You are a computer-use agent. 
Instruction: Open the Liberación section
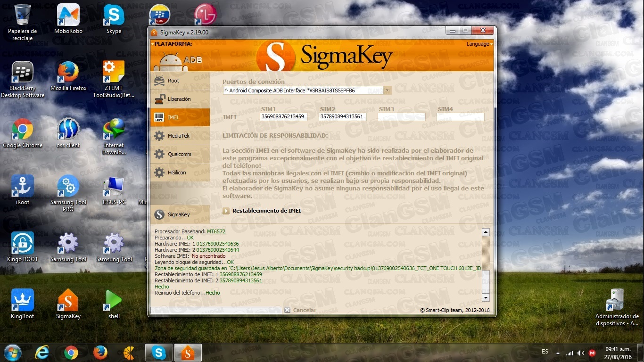point(180,99)
